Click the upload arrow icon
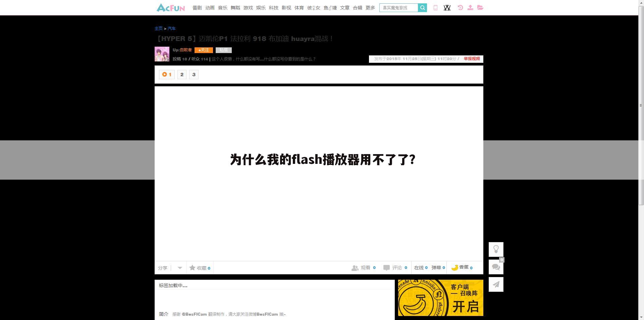Screen dimensions: 644x320 pos(470,7)
